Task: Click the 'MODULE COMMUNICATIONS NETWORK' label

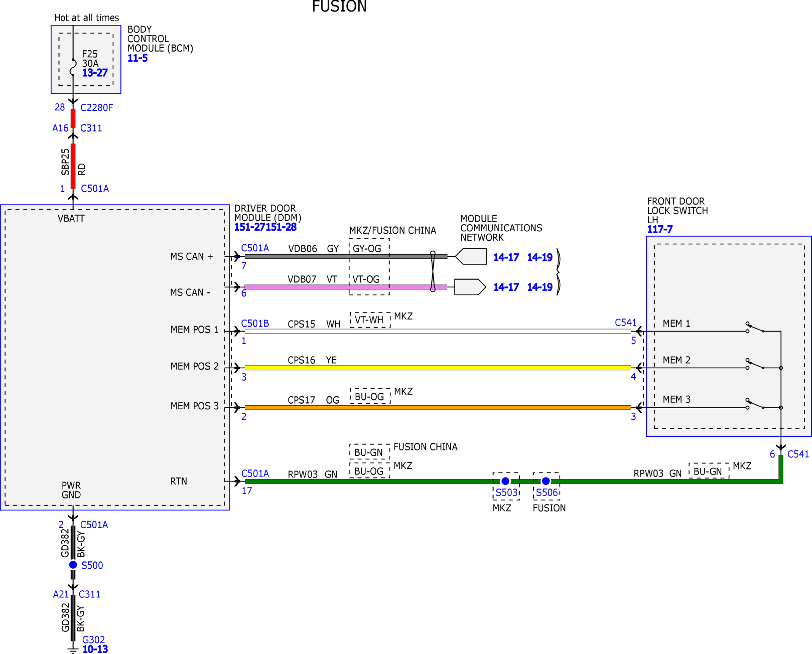Action: (x=501, y=228)
